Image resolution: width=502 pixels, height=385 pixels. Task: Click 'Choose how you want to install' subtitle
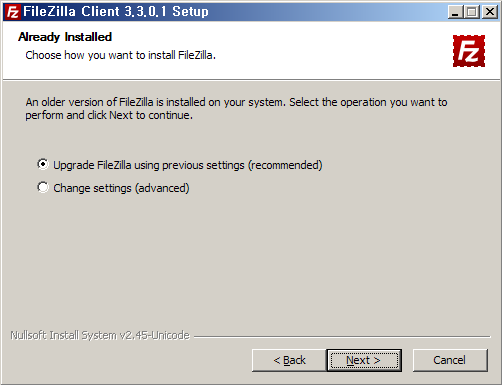121,55
